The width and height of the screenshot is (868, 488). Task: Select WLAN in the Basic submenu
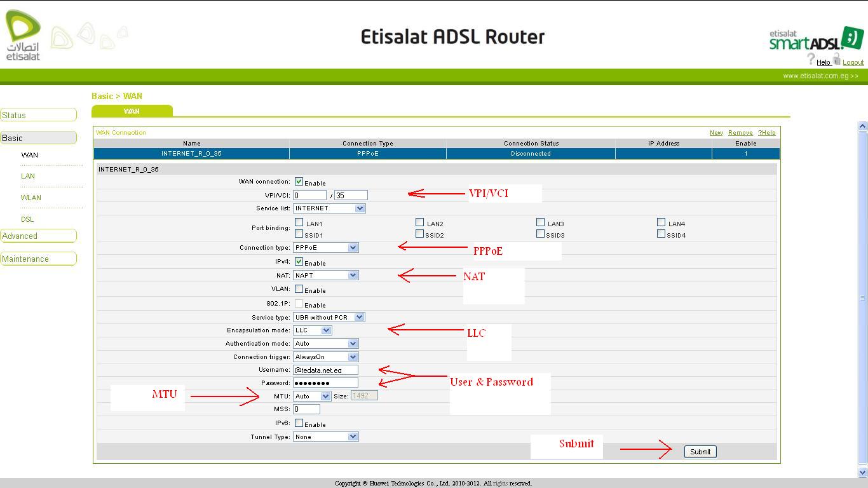coord(31,198)
